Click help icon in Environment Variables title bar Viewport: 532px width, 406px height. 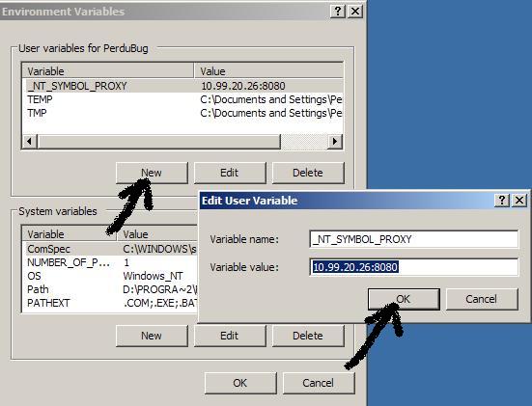coord(338,12)
